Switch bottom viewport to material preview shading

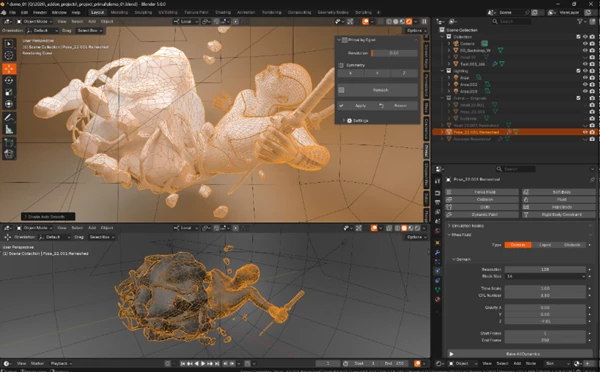click(x=411, y=228)
